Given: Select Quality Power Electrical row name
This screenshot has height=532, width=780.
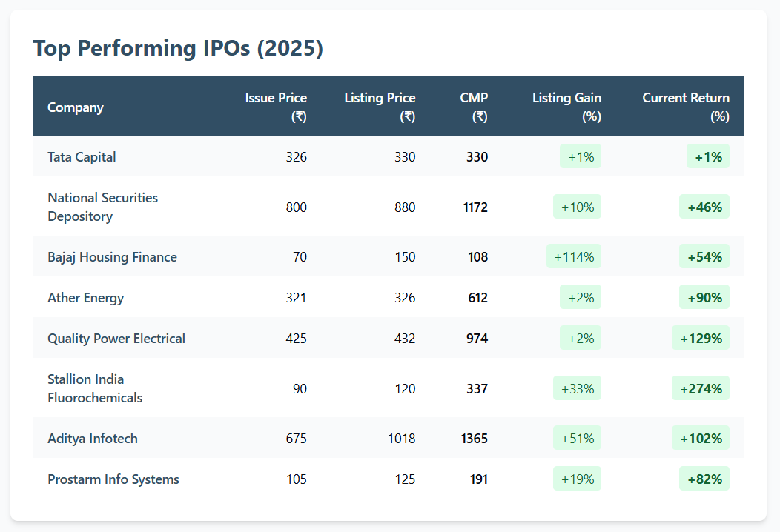Looking at the screenshot, I should coord(116,339).
